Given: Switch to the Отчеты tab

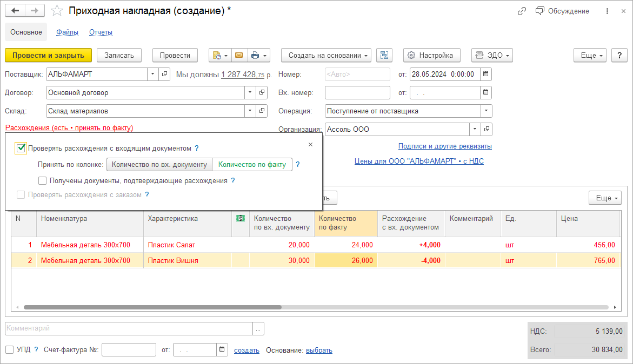Looking at the screenshot, I should pos(101,32).
